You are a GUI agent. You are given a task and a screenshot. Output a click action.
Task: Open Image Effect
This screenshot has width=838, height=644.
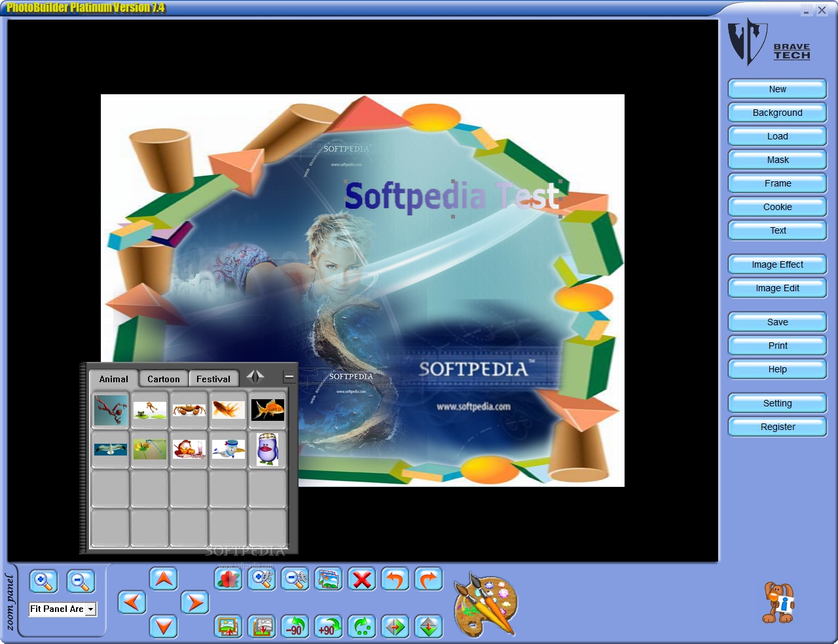coord(778,264)
